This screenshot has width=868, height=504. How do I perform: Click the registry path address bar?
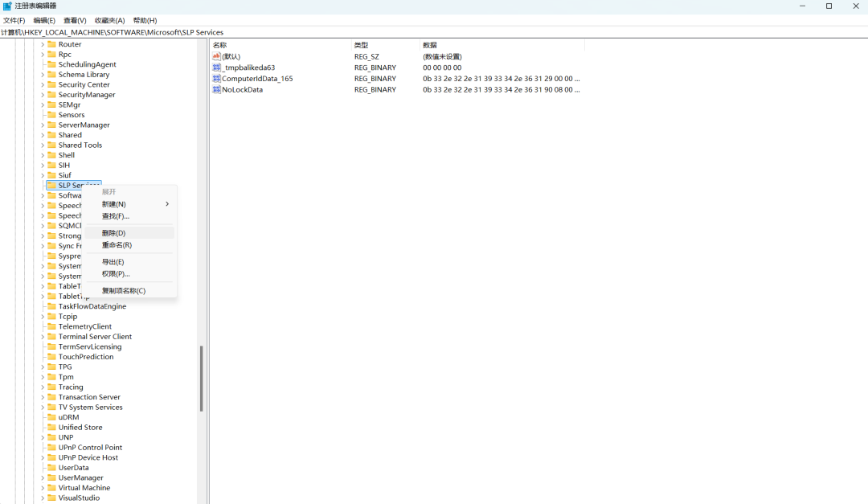(402, 32)
